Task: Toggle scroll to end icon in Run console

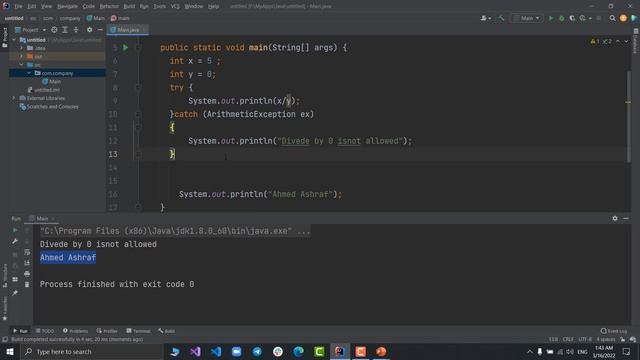Action: click(27, 263)
